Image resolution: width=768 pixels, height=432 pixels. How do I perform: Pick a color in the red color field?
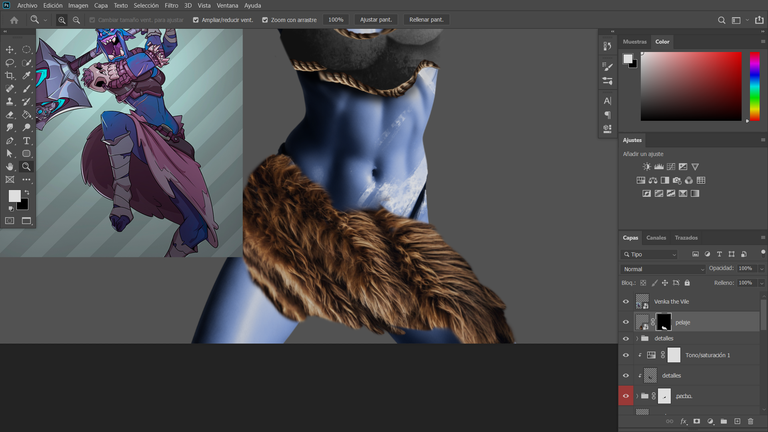(x=691, y=86)
